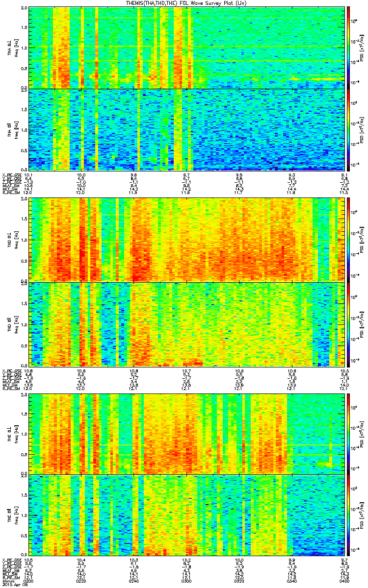The width and height of the screenshot is (368, 588).
Task: Click the THD B-perpendicular spectrogram panel
Action: click(x=186, y=240)
